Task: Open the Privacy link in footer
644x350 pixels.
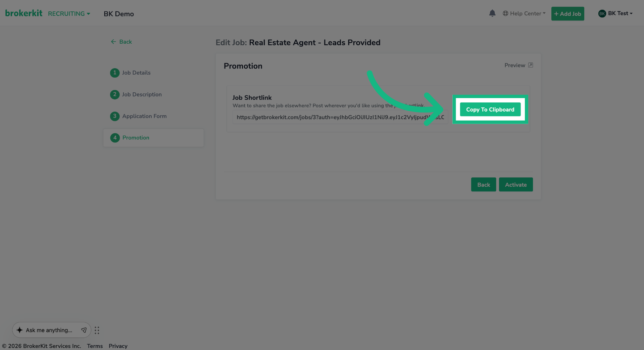Action: click(118, 346)
